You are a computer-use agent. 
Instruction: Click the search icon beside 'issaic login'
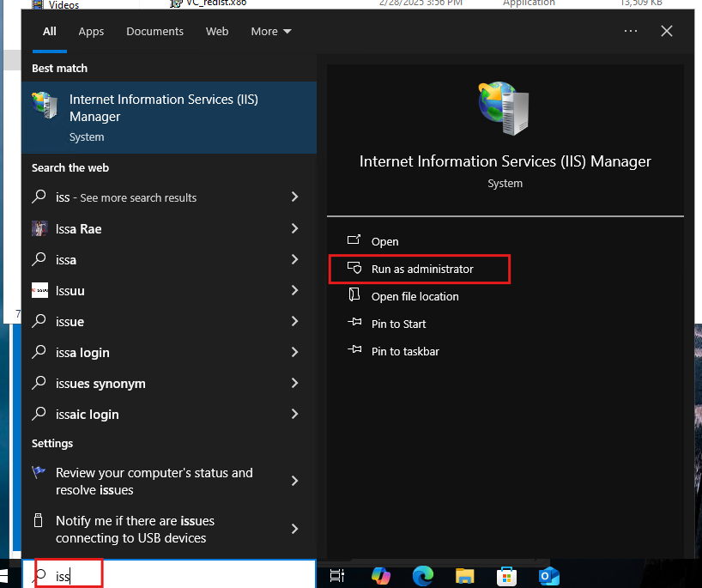pyautogui.click(x=39, y=414)
